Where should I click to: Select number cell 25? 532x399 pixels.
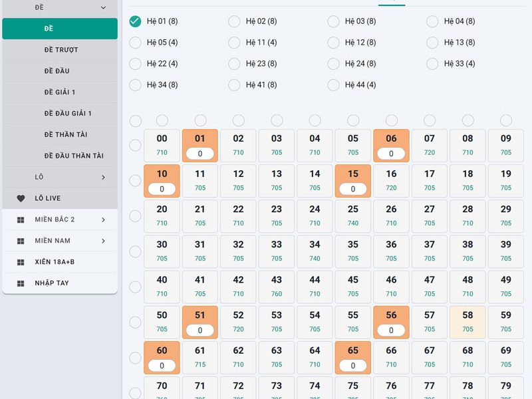tap(353, 215)
